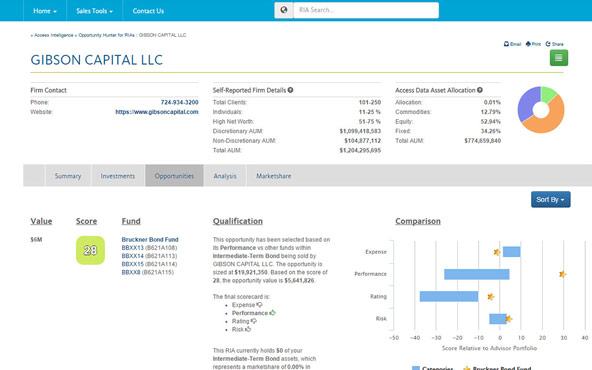
Task: Open the Home dropdown menu
Action: coord(45,11)
